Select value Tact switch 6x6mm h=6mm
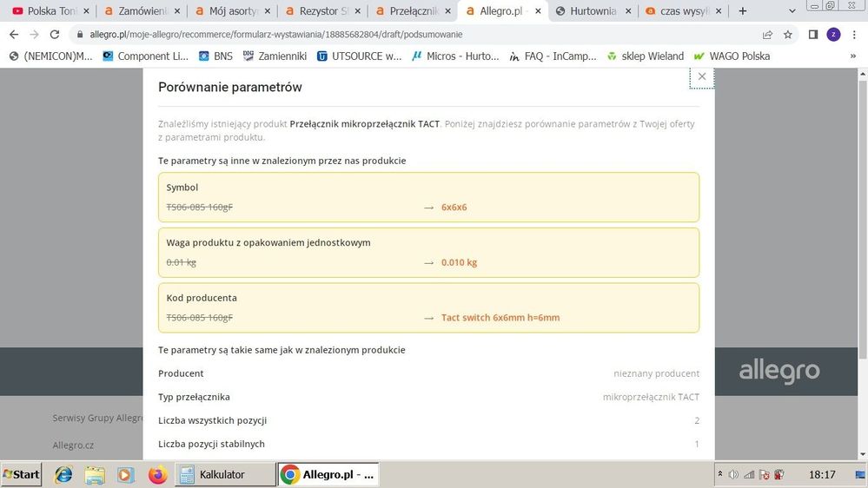The width and height of the screenshot is (868, 488). (500, 318)
